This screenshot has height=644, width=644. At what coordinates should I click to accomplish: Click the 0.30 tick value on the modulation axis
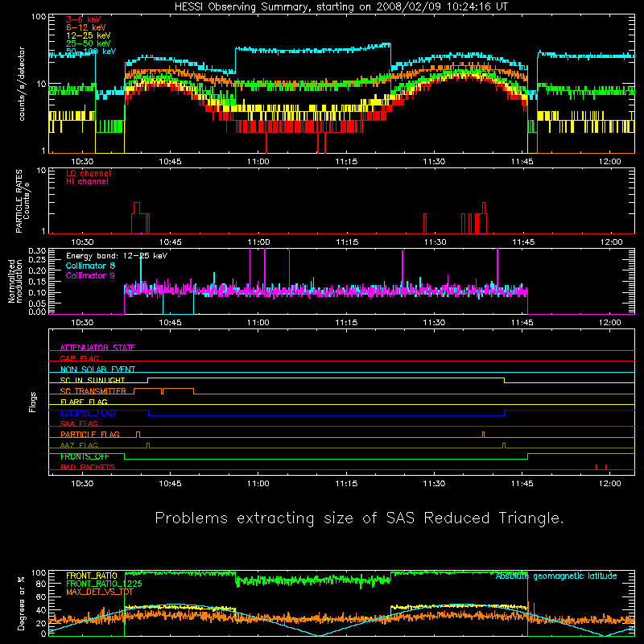[x=37, y=250]
